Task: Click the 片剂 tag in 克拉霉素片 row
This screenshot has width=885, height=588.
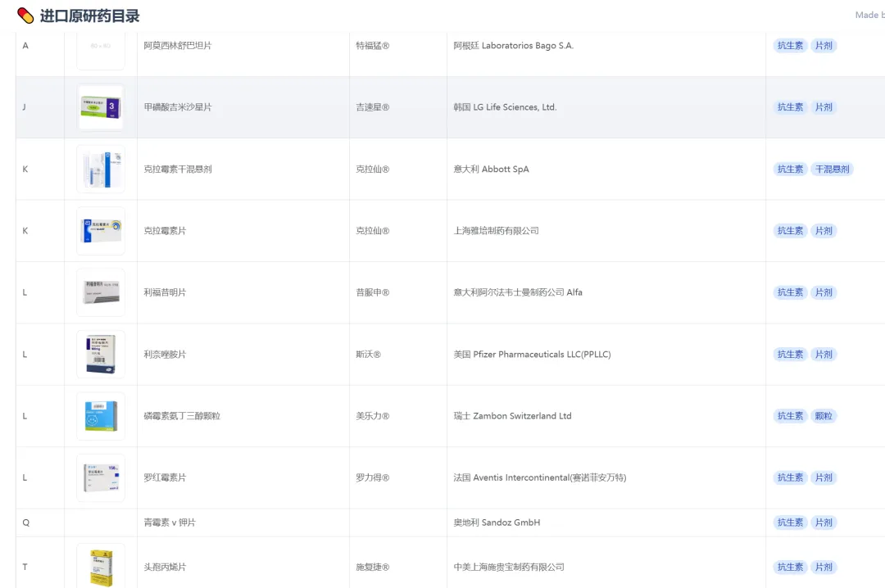Action: click(x=824, y=231)
